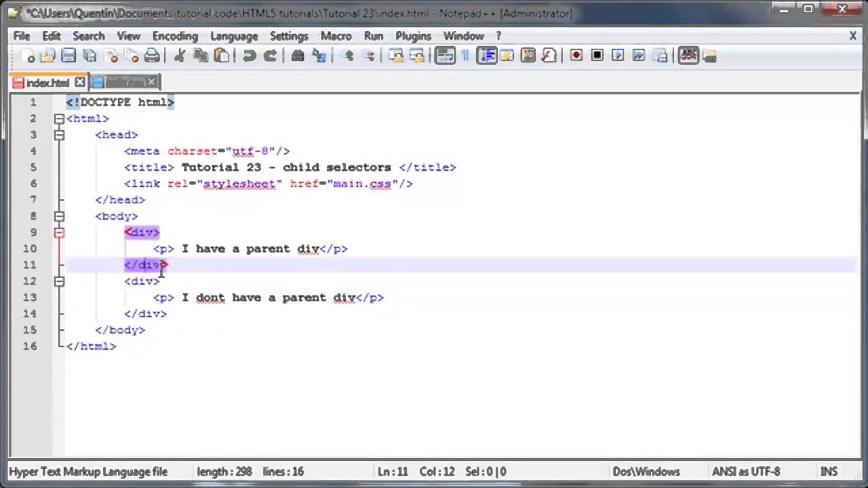
Task: Open the Search menu
Action: coord(89,36)
